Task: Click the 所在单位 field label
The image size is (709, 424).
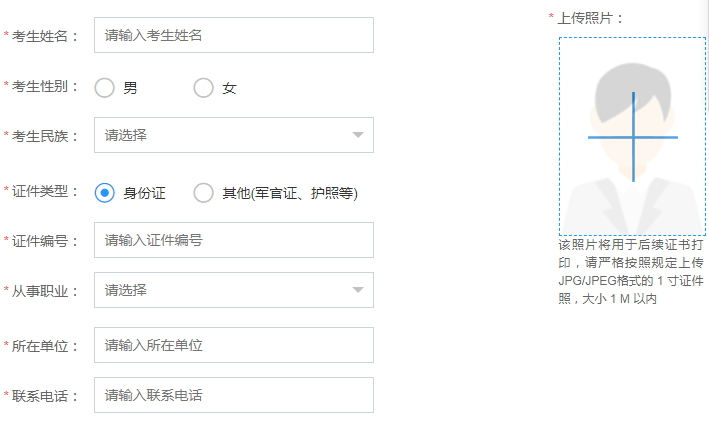Action: pyautogui.click(x=46, y=346)
